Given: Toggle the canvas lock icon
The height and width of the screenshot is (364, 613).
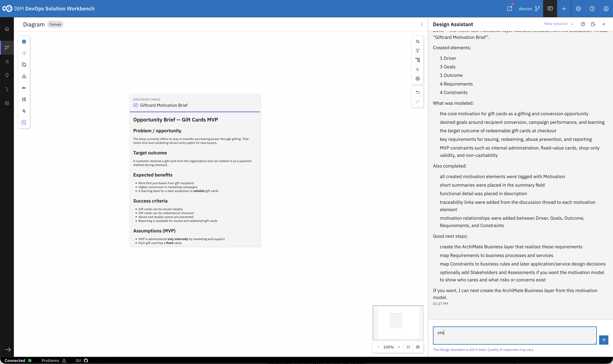Looking at the screenshot, I should (x=417, y=69).
